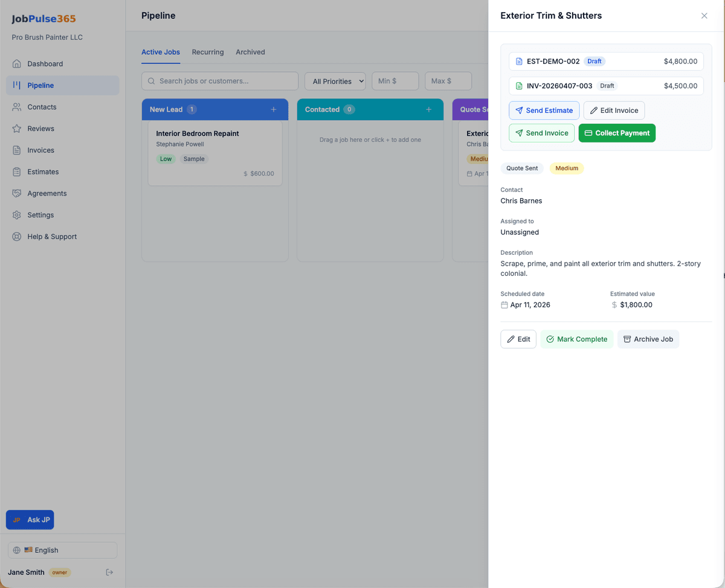This screenshot has height=588, width=725.
Task: Switch to the Recurring tab
Action: coord(208,52)
